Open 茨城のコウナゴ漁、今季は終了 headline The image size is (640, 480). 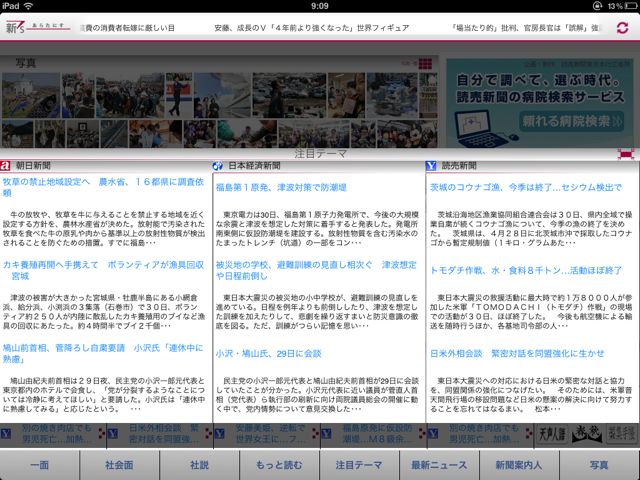(526, 187)
